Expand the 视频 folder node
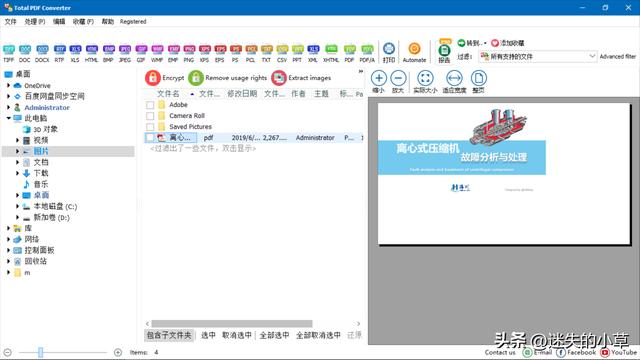Image resolution: width=640 pixels, height=360 pixels. [18, 140]
